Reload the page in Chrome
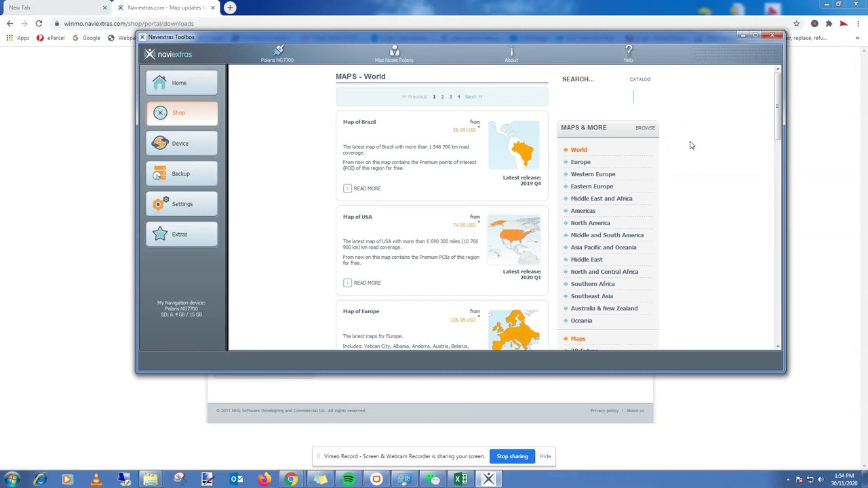The width and height of the screenshot is (868, 488). click(39, 24)
